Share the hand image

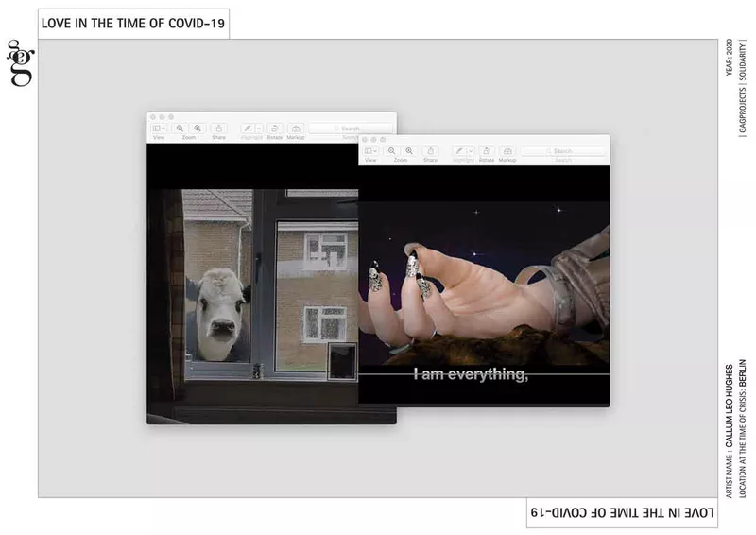click(x=431, y=150)
